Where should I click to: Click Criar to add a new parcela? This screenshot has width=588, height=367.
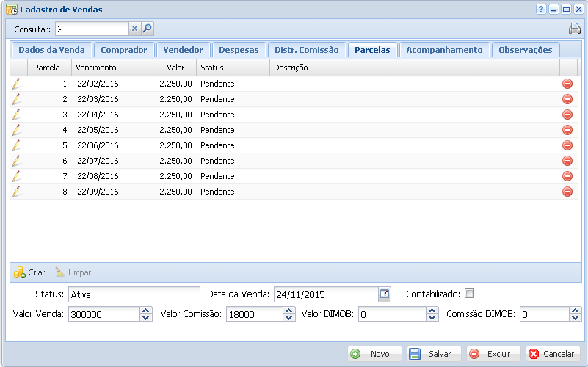pyautogui.click(x=30, y=272)
